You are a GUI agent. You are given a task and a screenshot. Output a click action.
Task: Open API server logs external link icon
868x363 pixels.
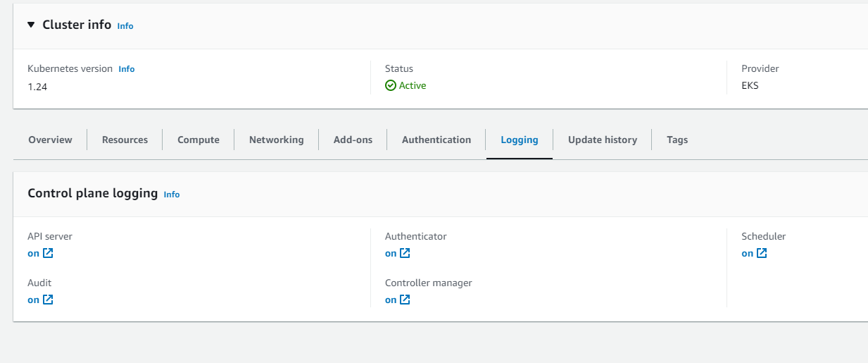coord(48,253)
